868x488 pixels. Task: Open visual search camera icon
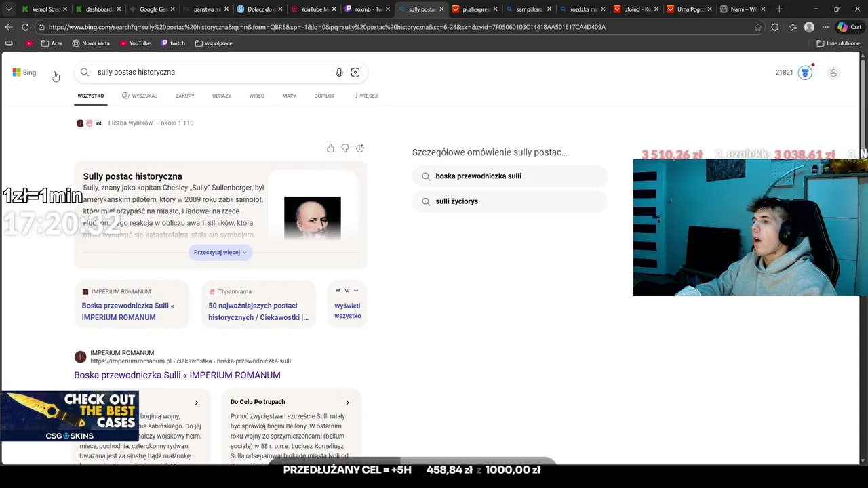click(x=355, y=73)
